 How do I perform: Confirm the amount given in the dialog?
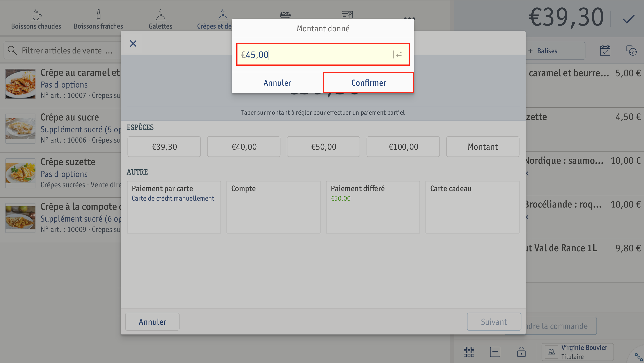[x=369, y=83]
